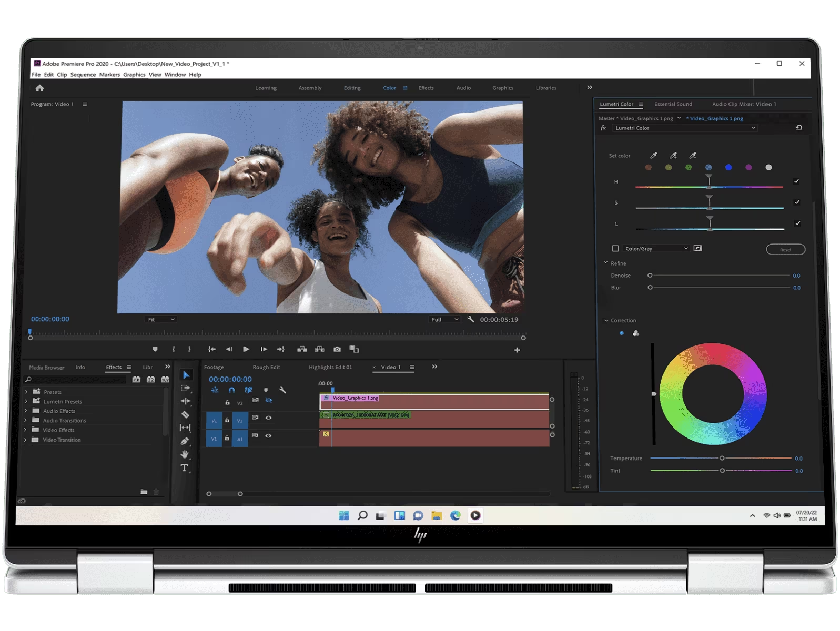
Task: Click the remove-color eyedropper (minus)
Action: 693,156
